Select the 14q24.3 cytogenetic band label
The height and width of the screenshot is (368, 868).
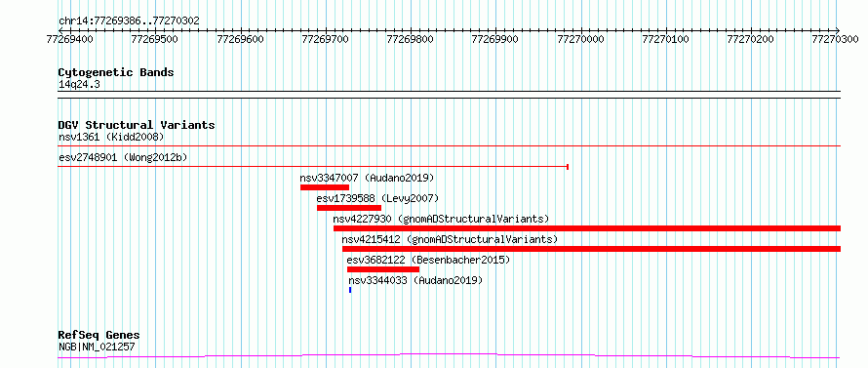click(79, 85)
